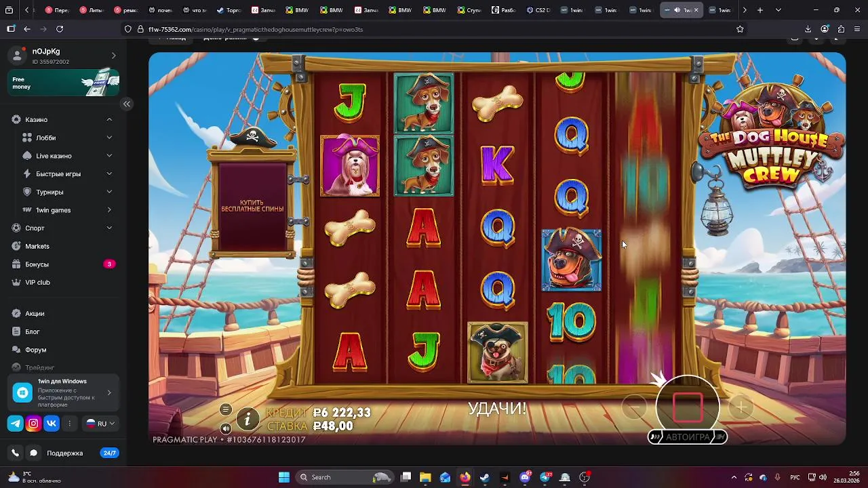
Task: Open Markets in the sidebar
Action: tap(37, 246)
